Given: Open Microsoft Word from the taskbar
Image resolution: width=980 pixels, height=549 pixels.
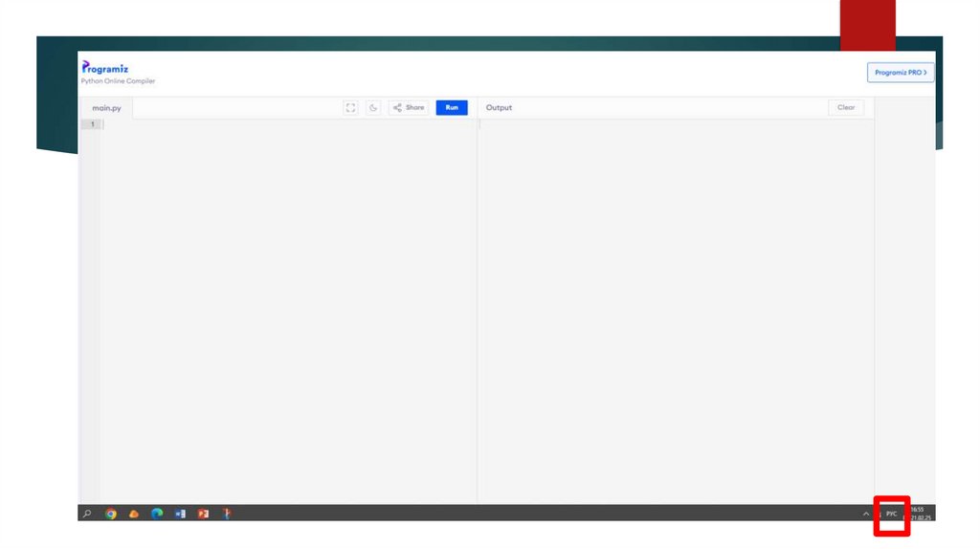Looking at the screenshot, I should [x=180, y=514].
